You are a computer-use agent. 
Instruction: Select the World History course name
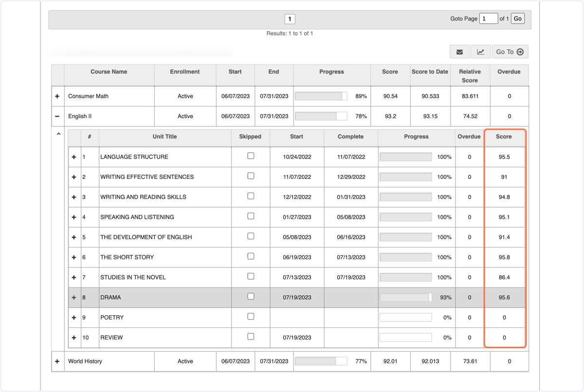tap(85, 361)
